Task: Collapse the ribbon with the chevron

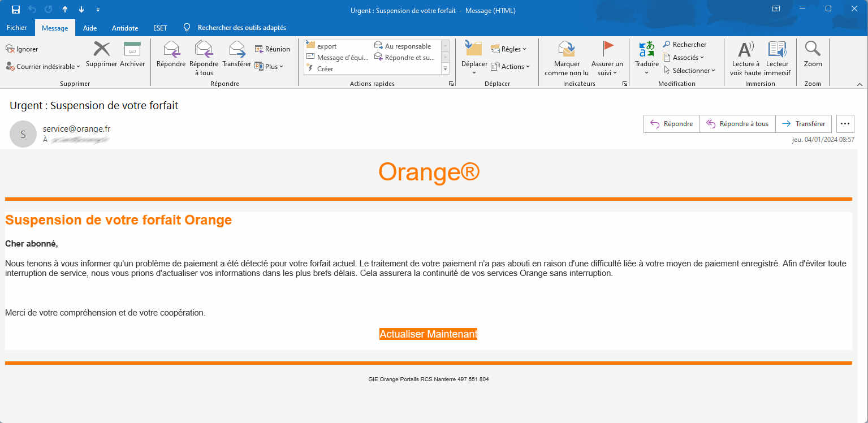Action: [x=860, y=84]
